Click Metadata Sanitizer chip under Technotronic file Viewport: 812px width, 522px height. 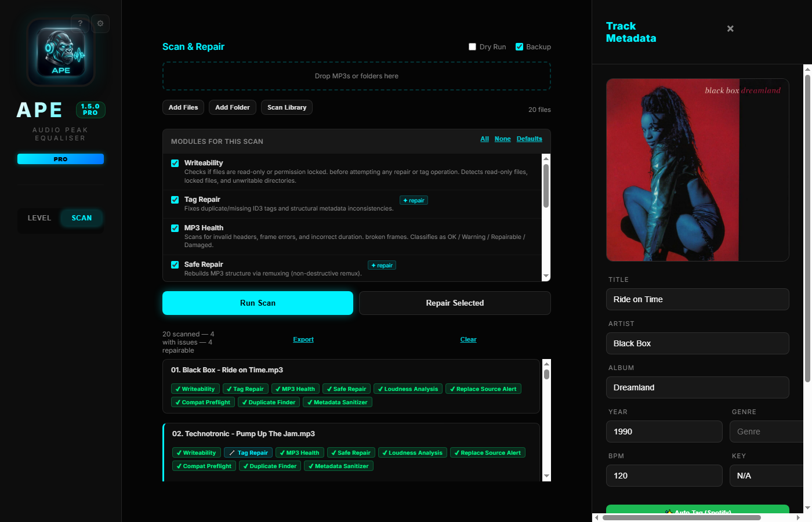point(338,466)
